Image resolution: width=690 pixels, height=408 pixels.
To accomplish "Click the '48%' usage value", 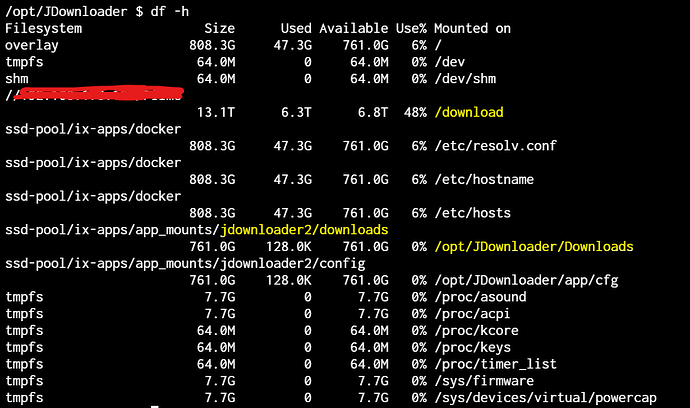I will click(415, 112).
